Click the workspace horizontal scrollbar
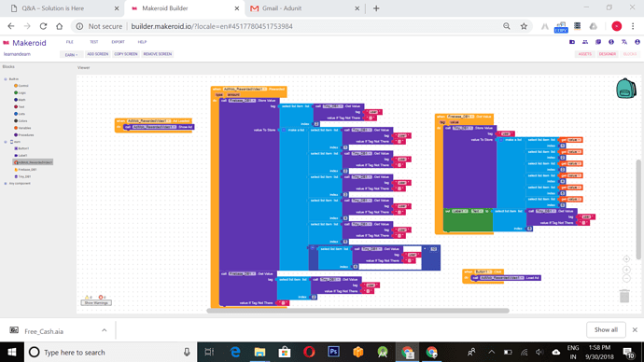Screen dimensions: 644x362 coord(357,311)
